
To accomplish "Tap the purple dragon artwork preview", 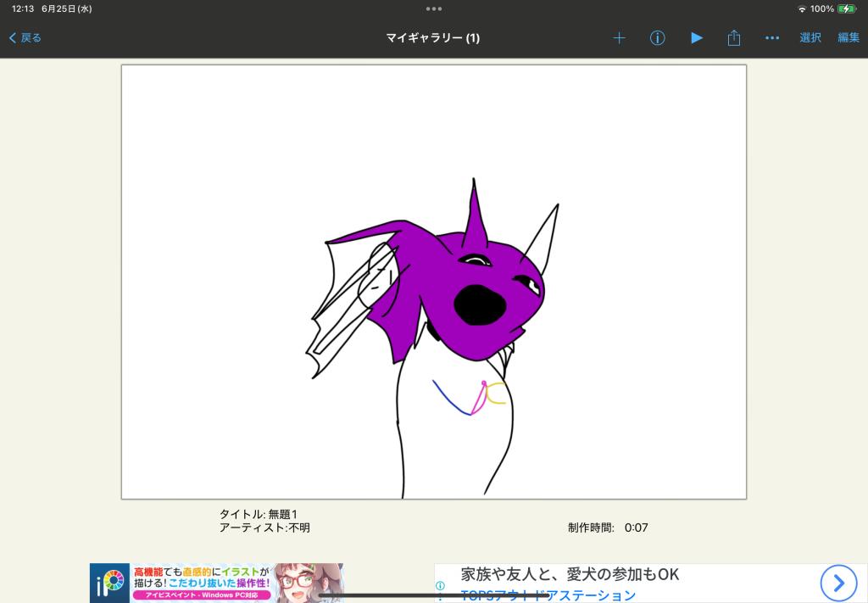I will [x=433, y=282].
